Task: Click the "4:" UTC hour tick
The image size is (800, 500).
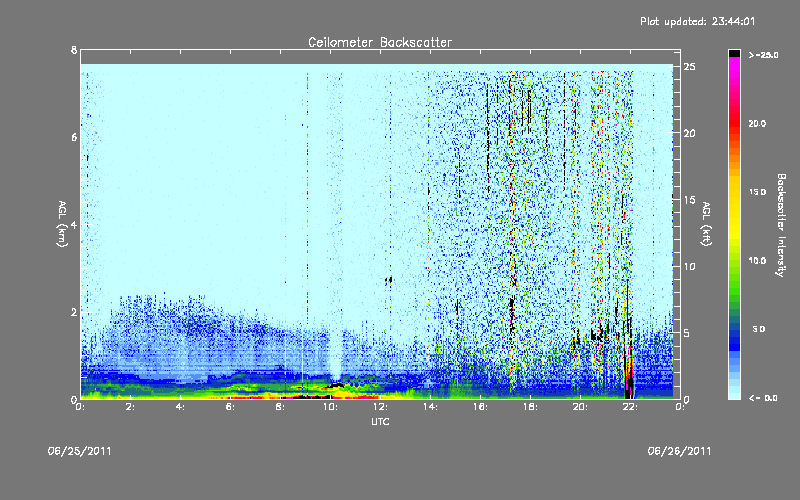Action: pyautogui.click(x=180, y=407)
